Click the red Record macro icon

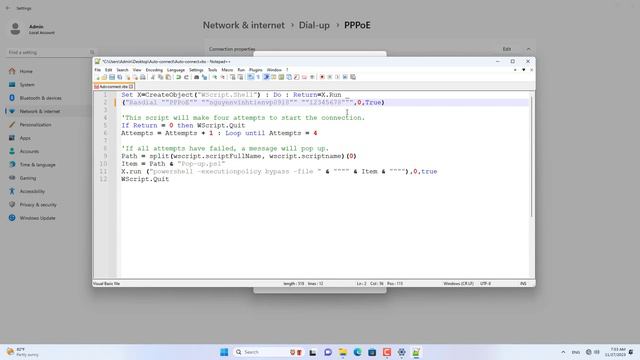click(x=322, y=77)
